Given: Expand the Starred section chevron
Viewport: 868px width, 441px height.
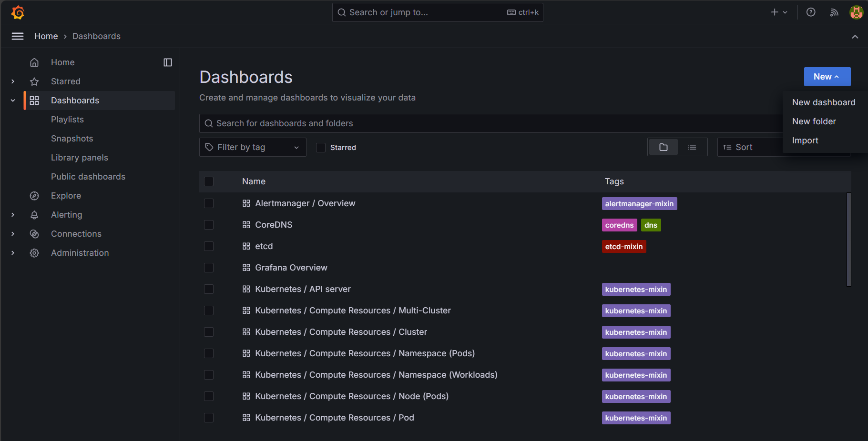Looking at the screenshot, I should tap(13, 81).
